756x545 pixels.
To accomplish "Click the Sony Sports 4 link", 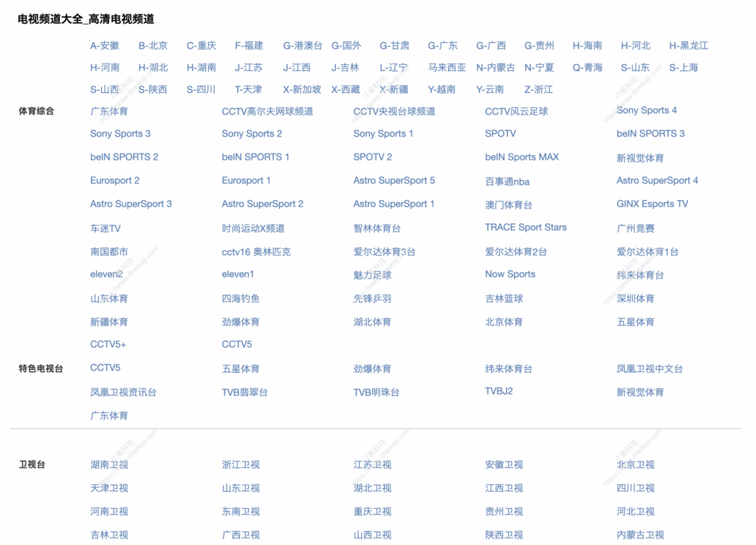I will click(646, 110).
